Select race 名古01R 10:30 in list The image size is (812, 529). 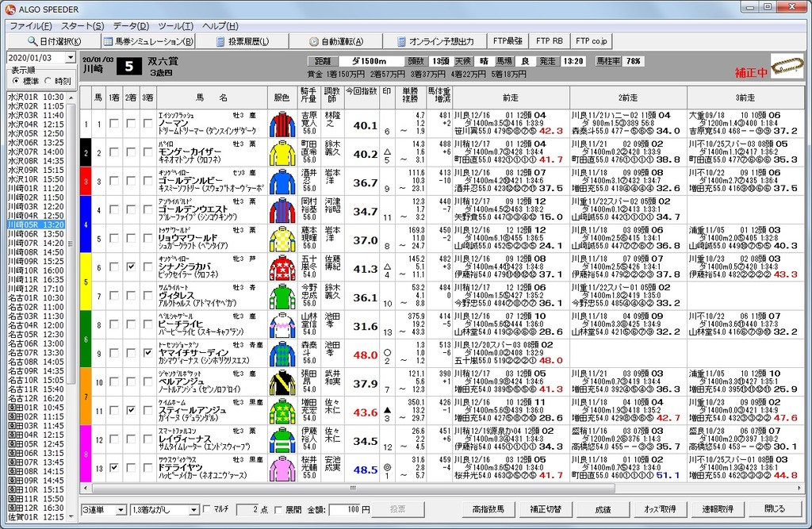tap(36, 298)
